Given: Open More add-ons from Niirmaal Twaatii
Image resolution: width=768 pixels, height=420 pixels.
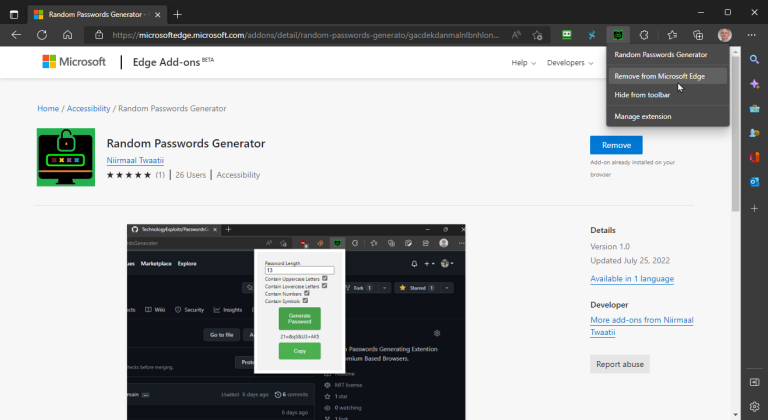Looking at the screenshot, I should click(x=642, y=326).
